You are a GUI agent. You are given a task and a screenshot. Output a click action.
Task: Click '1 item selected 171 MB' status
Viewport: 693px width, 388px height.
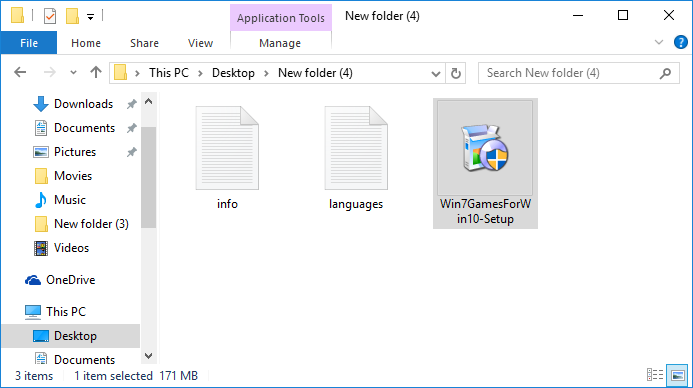[x=136, y=376]
